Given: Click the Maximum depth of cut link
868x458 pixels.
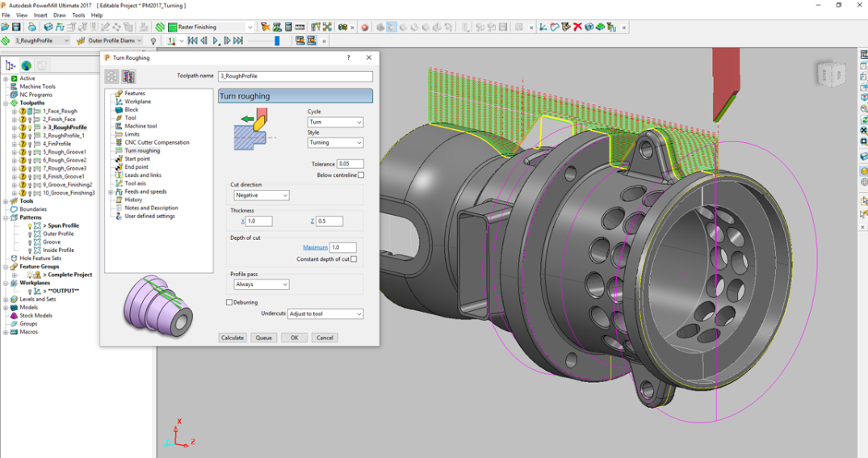Looking at the screenshot, I should [x=315, y=247].
